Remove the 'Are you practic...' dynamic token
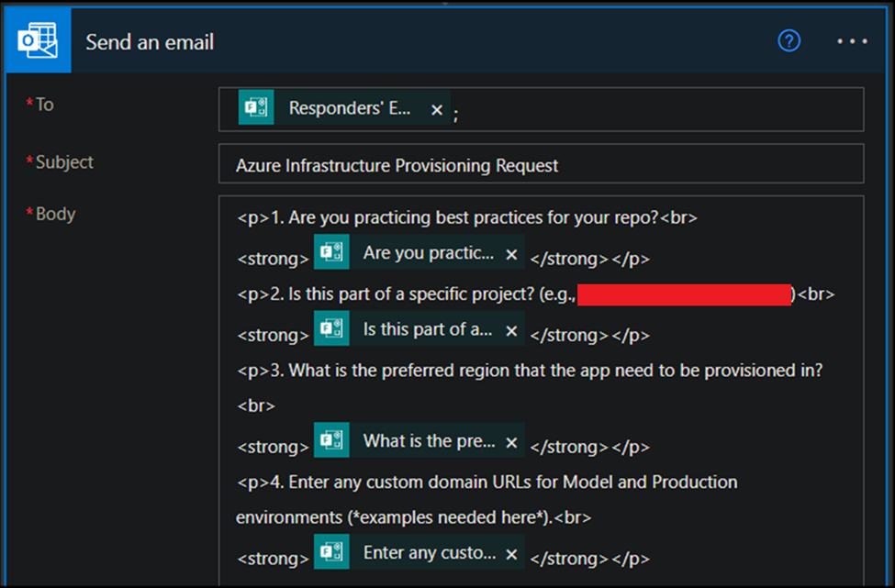The image size is (895, 588). click(x=511, y=254)
